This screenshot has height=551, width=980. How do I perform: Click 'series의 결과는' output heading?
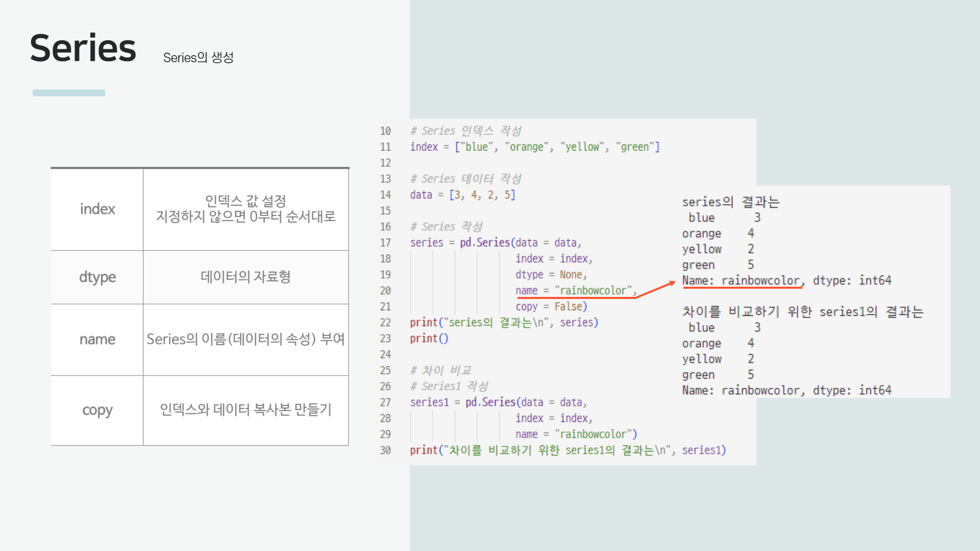(731, 202)
